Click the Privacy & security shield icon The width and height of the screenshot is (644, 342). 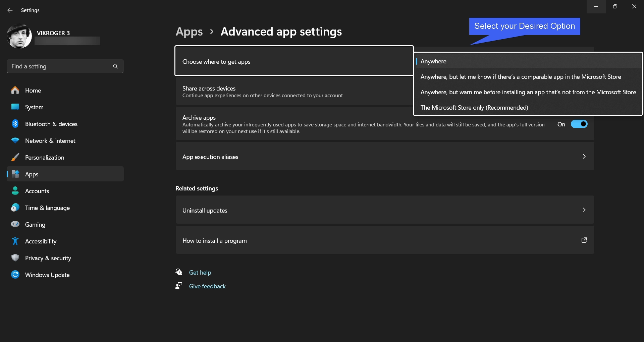pos(15,258)
